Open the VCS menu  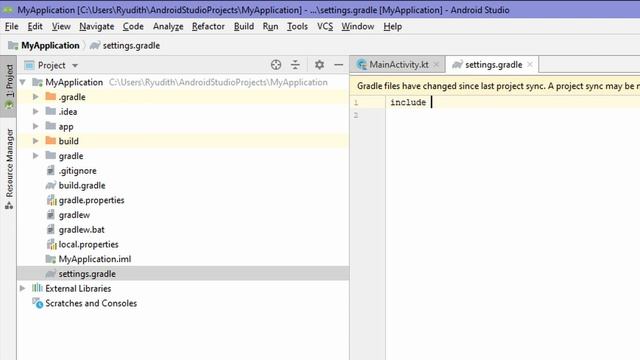pos(325,27)
